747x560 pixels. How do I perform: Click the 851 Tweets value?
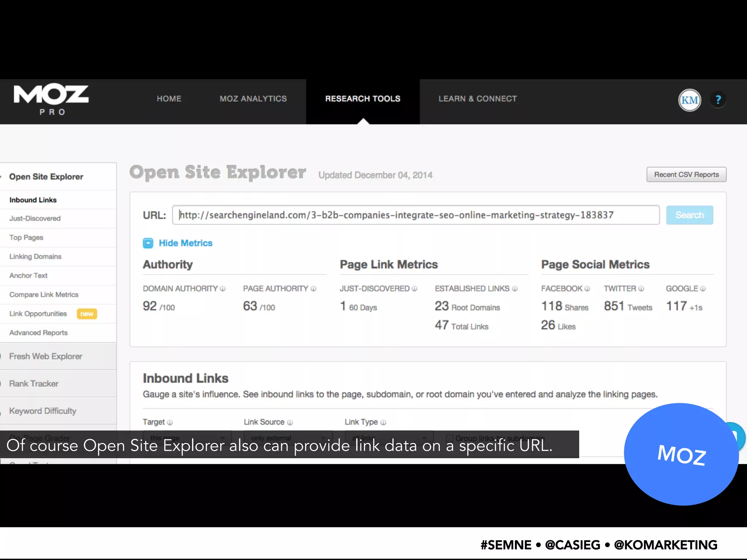click(628, 306)
